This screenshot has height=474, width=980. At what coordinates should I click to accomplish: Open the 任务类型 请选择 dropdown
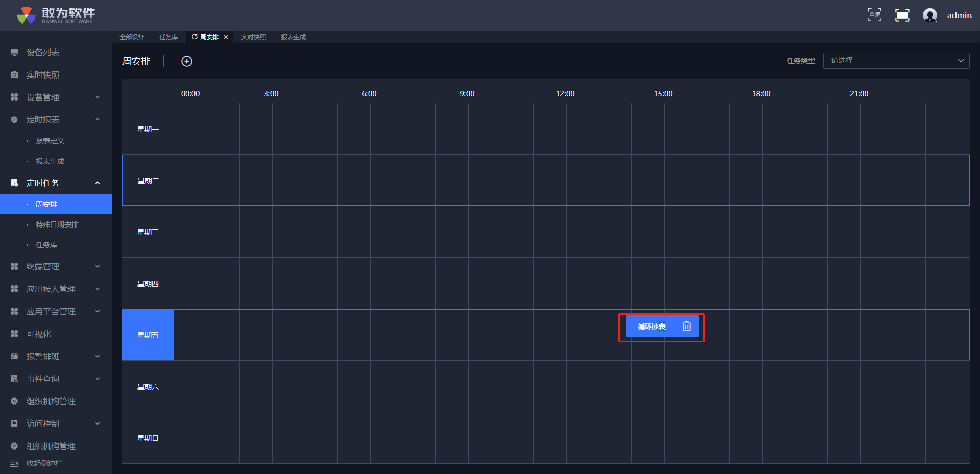coord(896,61)
